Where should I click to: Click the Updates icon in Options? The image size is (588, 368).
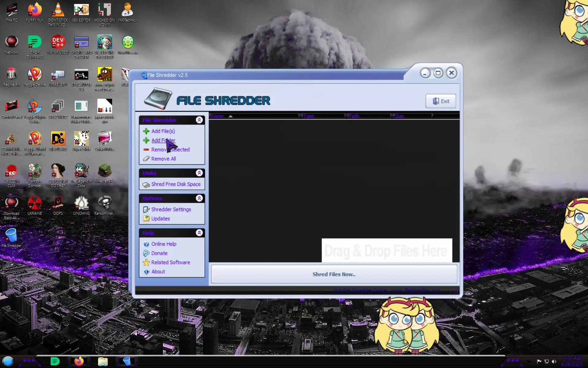(146, 219)
